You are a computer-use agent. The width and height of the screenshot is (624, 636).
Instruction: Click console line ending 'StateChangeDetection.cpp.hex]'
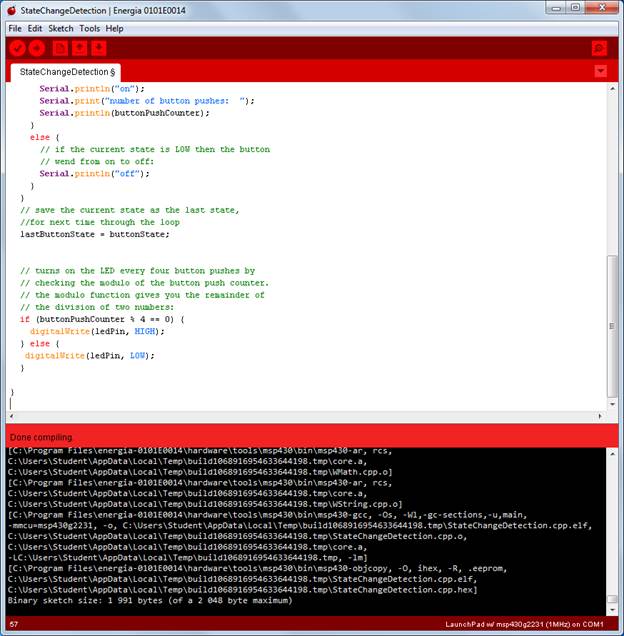click(x=242, y=590)
